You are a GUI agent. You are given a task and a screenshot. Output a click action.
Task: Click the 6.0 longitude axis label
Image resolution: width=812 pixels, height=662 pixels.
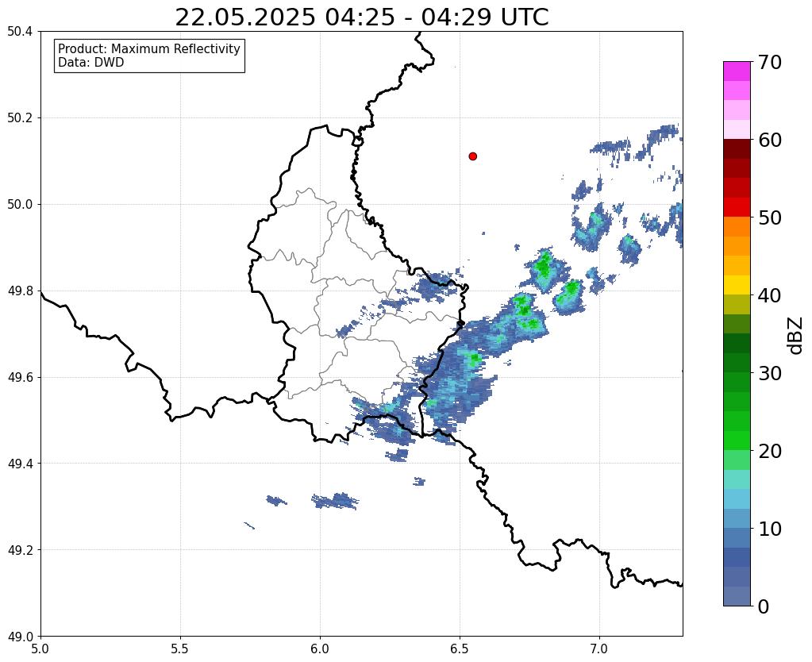tap(320, 649)
